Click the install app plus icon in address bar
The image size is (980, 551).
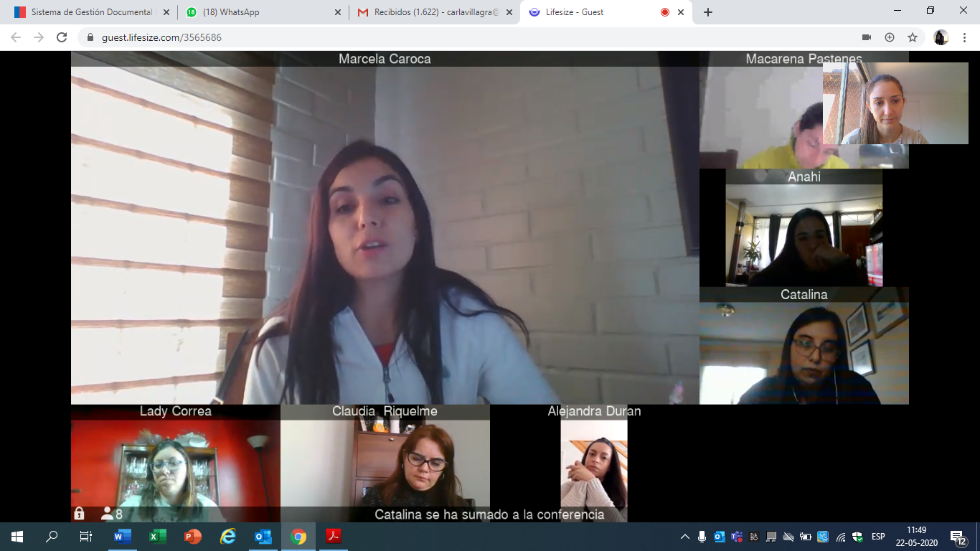890,37
